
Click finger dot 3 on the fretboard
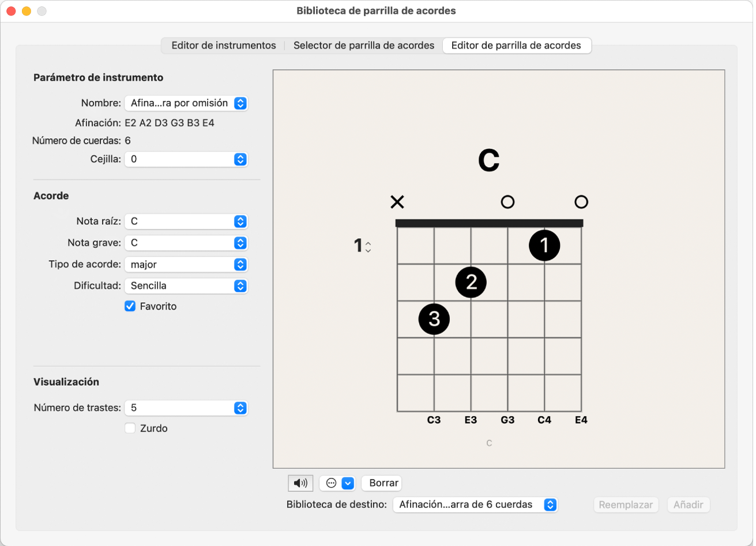434,319
